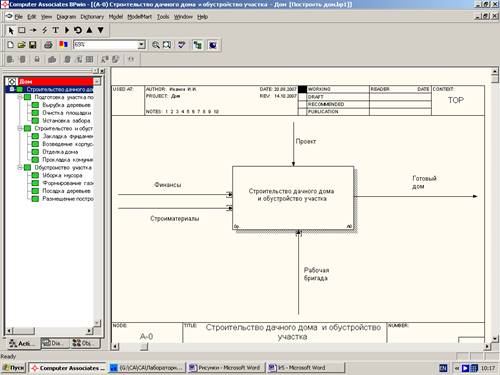Switch to the Dia... explorer tab
Screen dimensions: 500x375
click(x=55, y=343)
